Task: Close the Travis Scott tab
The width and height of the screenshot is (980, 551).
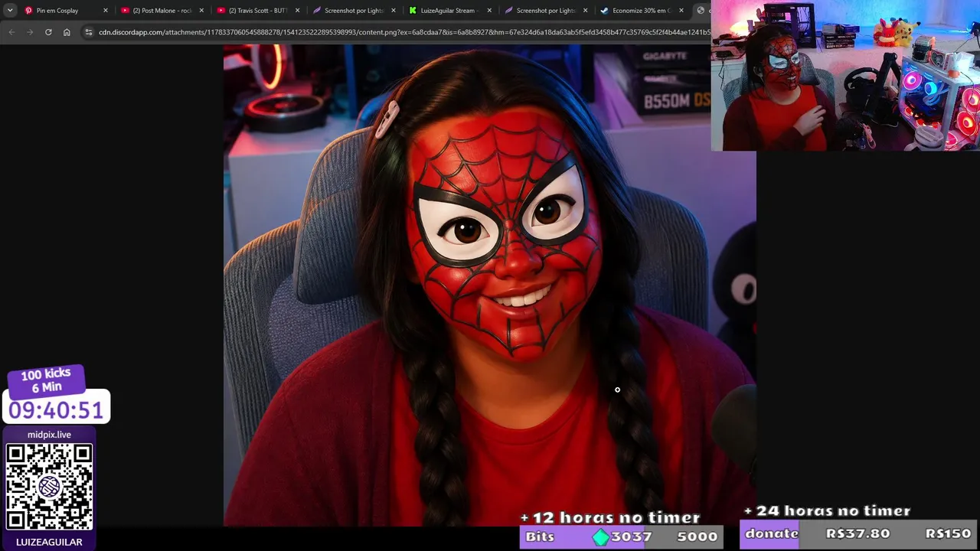Action: click(297, 11)
